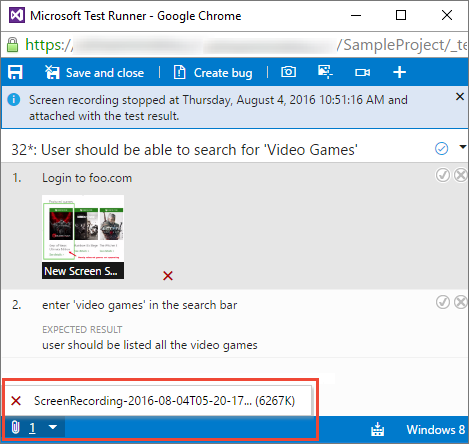Click the capture user actions image icon

click(325, 72)
